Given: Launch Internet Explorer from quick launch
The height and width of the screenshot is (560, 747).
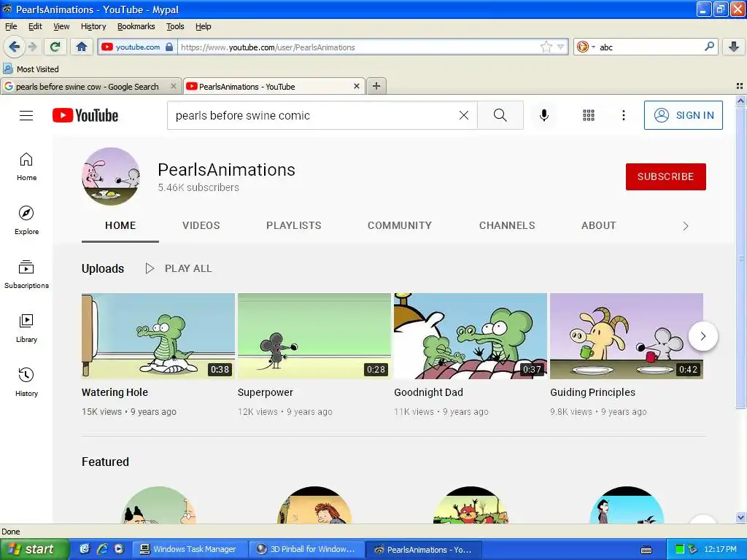Looking at the screenshot, I should (x=101, y=549).
